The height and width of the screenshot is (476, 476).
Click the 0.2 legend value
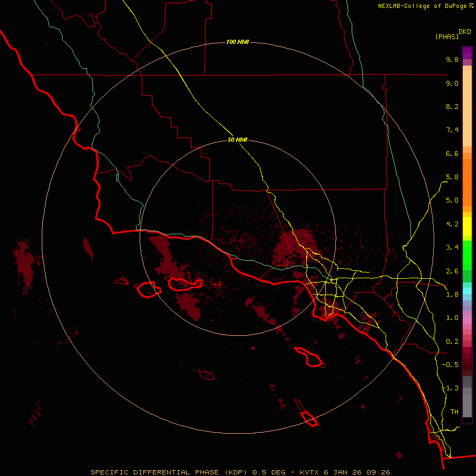click(x=452, y=342)
